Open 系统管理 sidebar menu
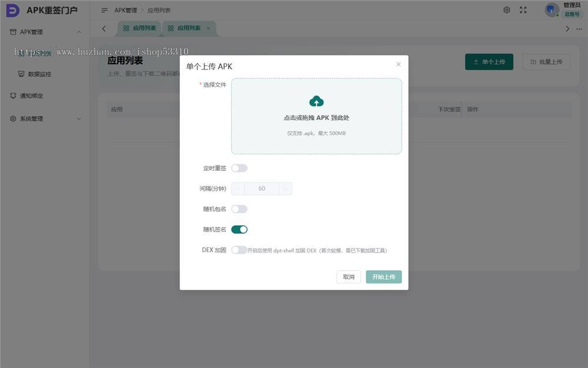 click(x=45, y=119)
